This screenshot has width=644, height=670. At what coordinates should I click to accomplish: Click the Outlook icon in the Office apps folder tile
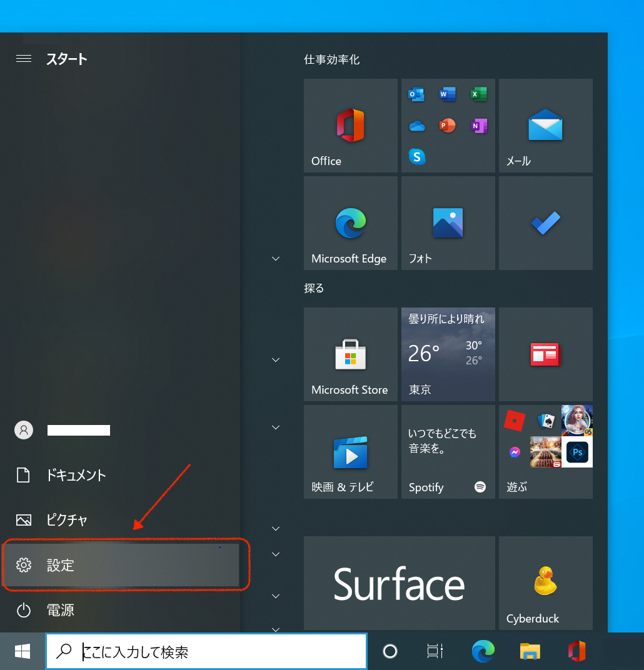tap(416, 94)
